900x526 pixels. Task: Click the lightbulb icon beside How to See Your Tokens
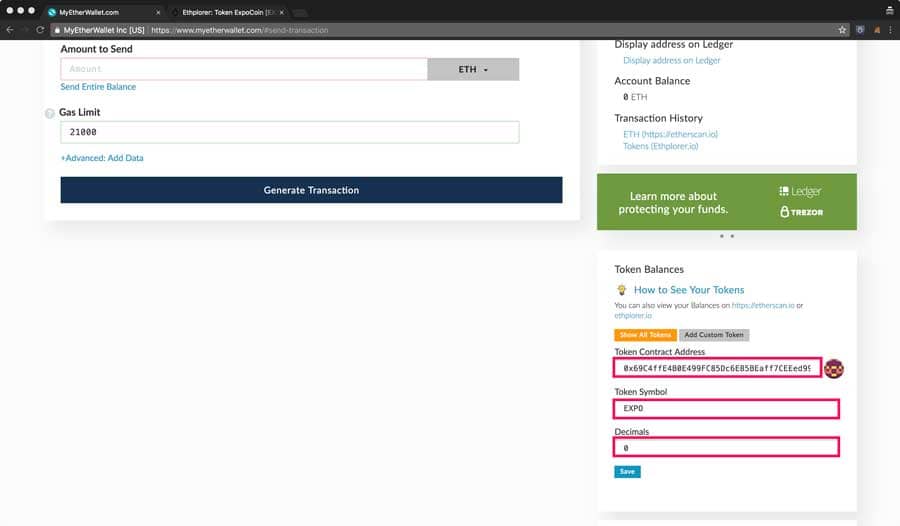(x=622, y=290)
